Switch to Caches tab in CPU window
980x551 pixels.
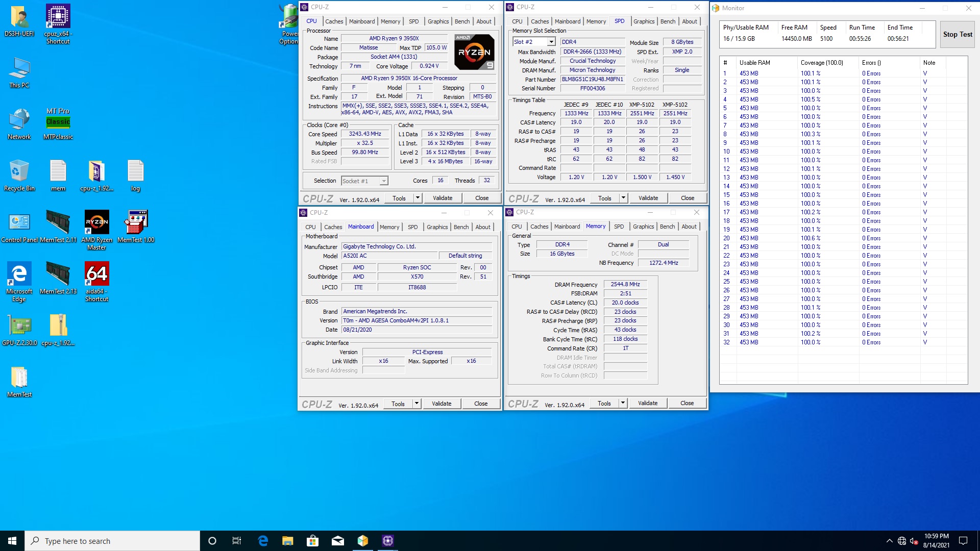[x=334, y=21]
